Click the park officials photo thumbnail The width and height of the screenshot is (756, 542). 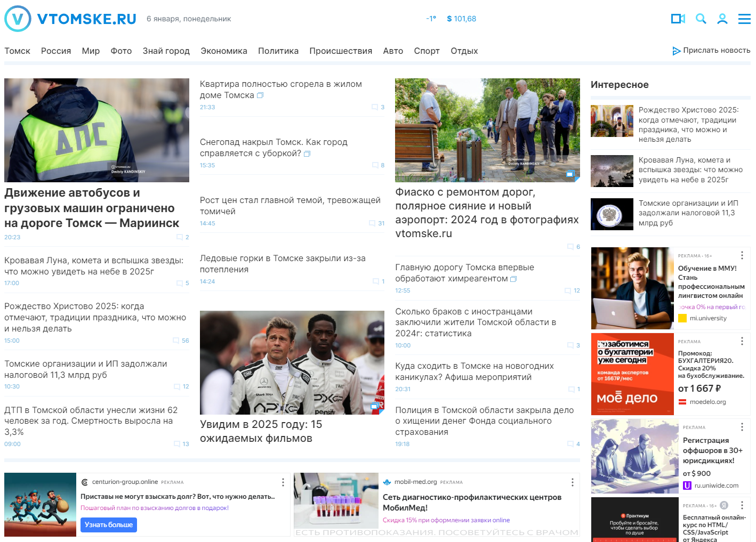487,130
